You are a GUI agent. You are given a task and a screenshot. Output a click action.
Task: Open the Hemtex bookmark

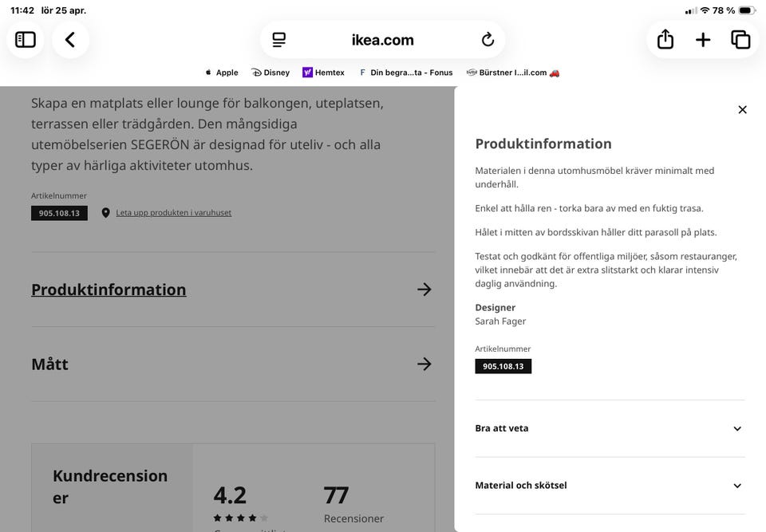pos(324,73)
